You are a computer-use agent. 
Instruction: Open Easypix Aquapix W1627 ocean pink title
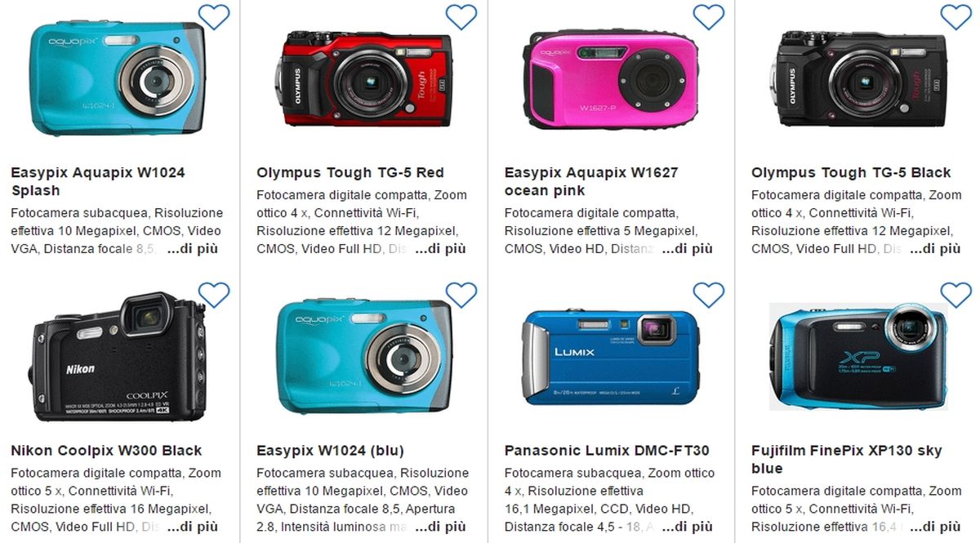591,181
